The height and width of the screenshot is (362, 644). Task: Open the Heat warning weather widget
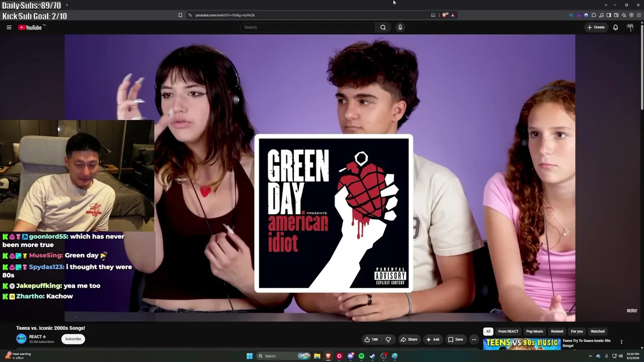click(x=18, y=356)
